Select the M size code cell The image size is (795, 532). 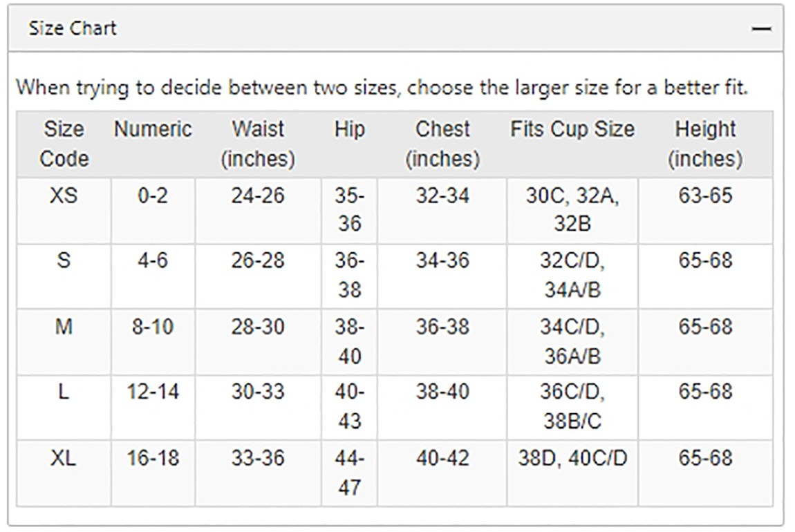[x=64, y=342]
